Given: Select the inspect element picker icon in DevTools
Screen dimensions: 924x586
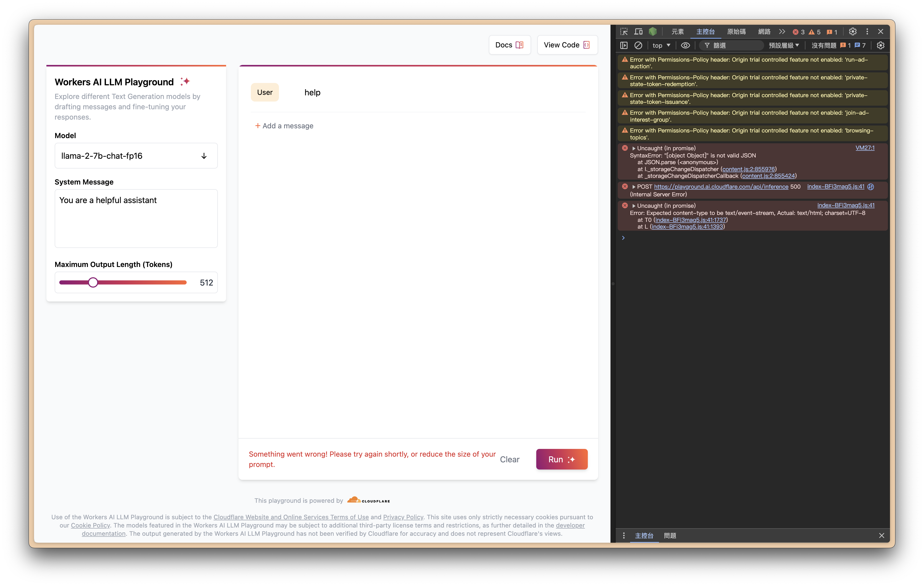Looking at the screenshot, I should (624, 32).
